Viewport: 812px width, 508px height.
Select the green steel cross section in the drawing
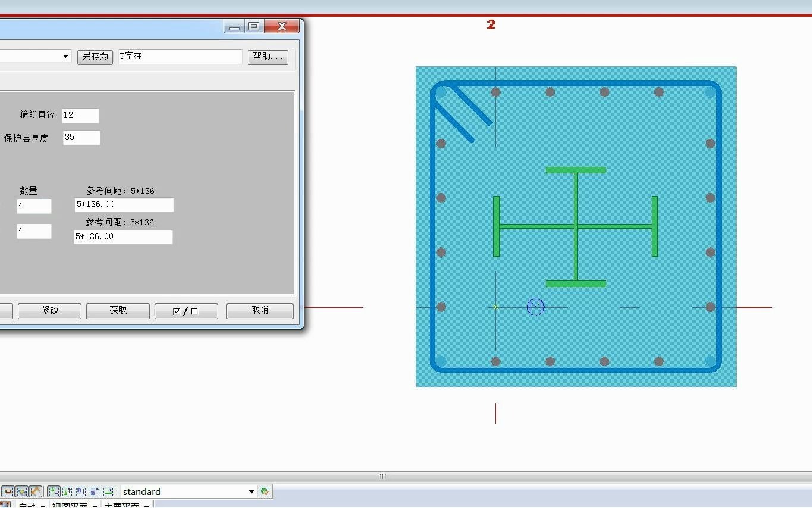(x=575, y=227)
